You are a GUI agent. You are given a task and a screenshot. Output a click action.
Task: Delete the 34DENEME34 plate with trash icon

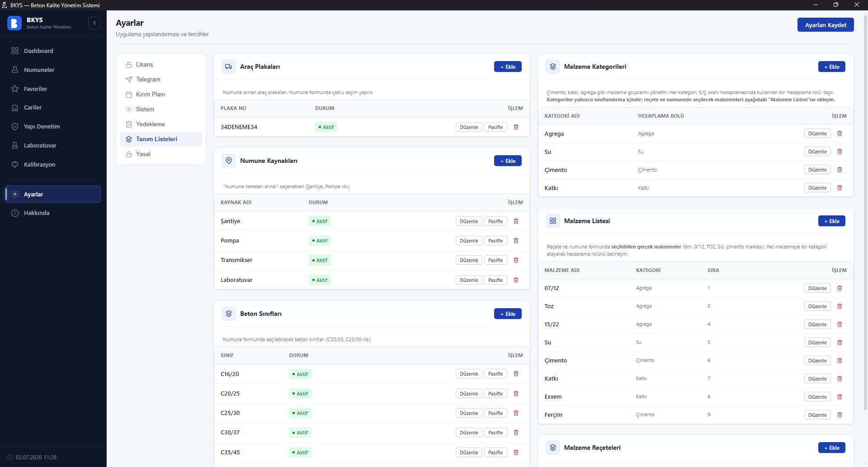click(x=516, y=127)
